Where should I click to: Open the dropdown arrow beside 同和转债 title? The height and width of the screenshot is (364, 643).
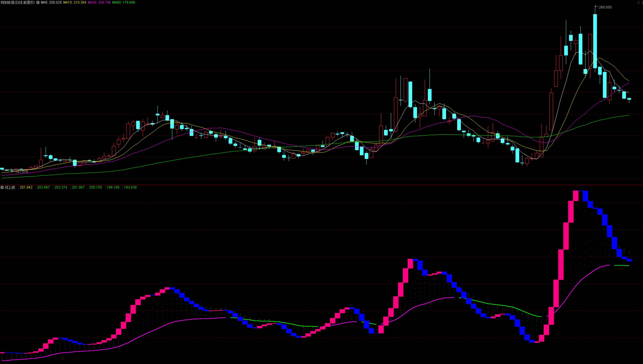(38, 2)
